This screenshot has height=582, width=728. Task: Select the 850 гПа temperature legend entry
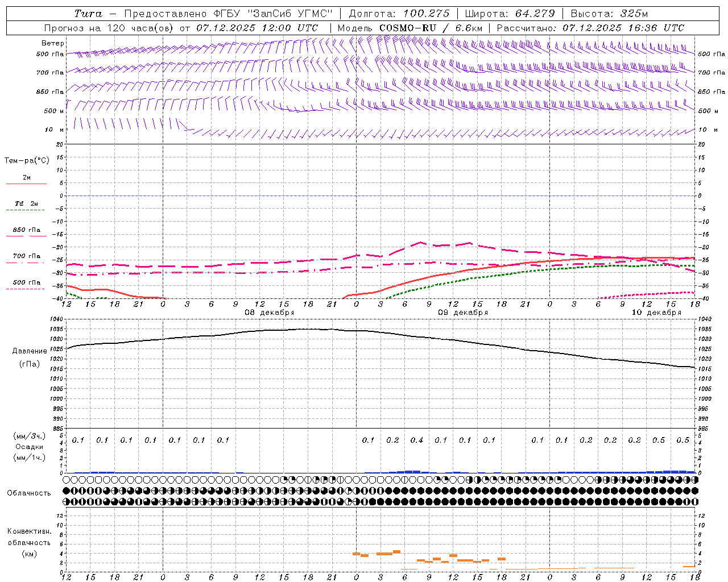27,230
